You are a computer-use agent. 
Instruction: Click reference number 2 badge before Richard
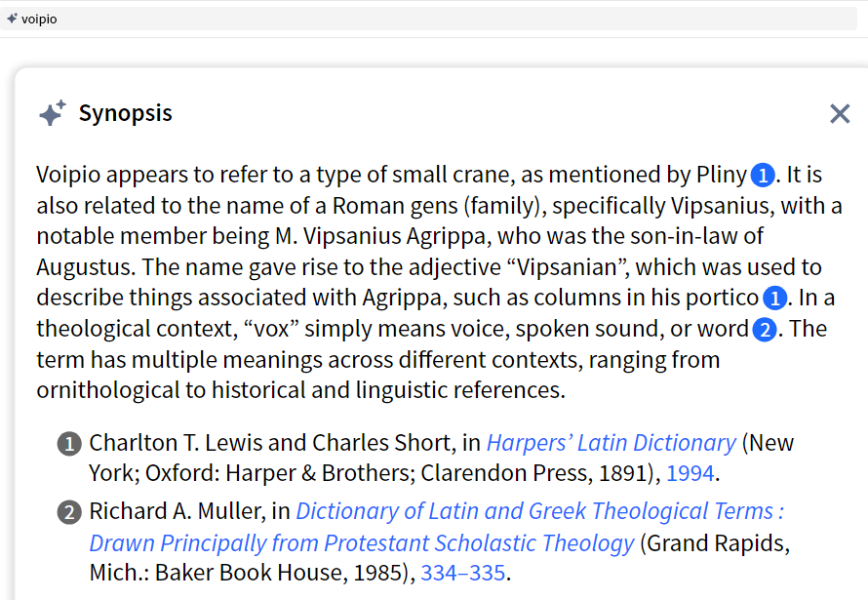click(69, 512)
